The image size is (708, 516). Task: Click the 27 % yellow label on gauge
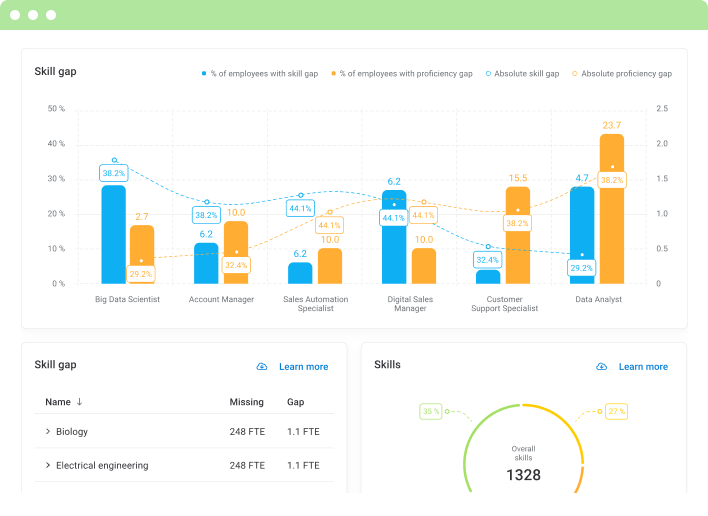tap(616, 411)
